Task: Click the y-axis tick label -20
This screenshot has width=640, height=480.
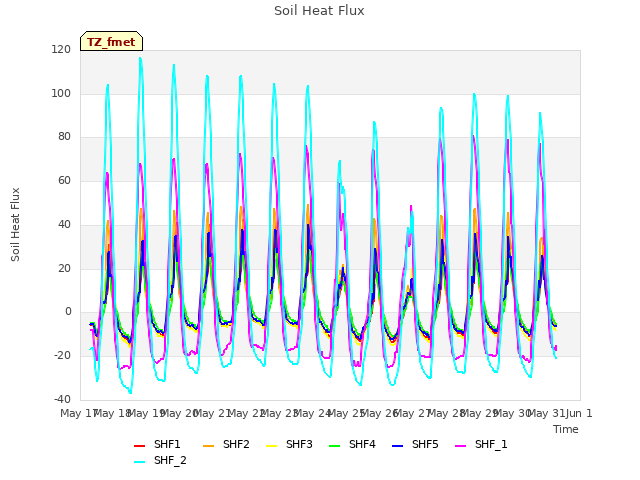Action: 62,356
